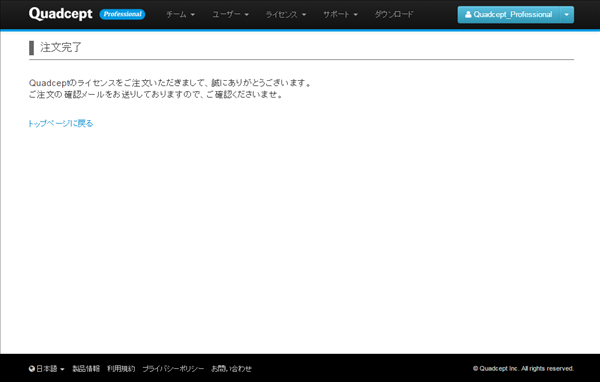Open the 製品情報 footer link
The image size is (600, 382).
point(86,369)
